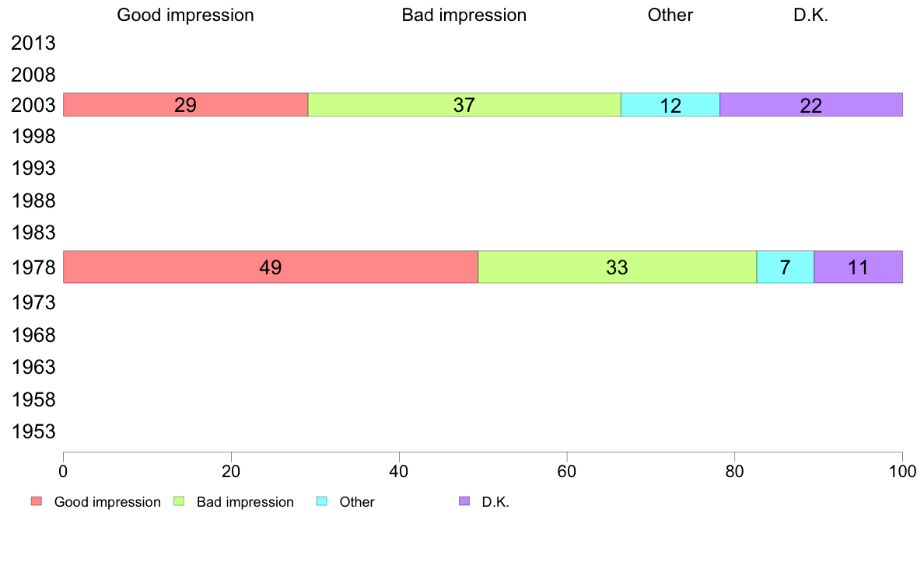Click the Bad impression header above the chart
Image resolution: width=924 pixels, height=572 pixels.
(464, 15)
